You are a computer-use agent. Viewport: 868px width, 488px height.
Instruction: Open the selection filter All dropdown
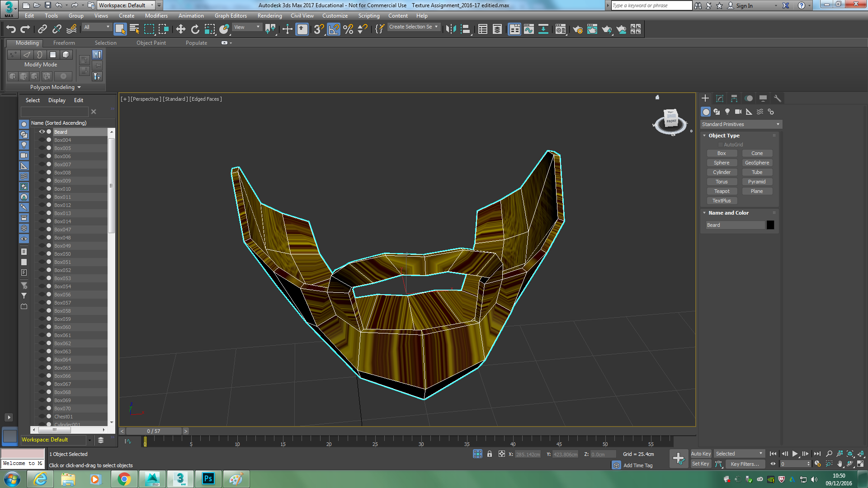[x=97, y=27]
